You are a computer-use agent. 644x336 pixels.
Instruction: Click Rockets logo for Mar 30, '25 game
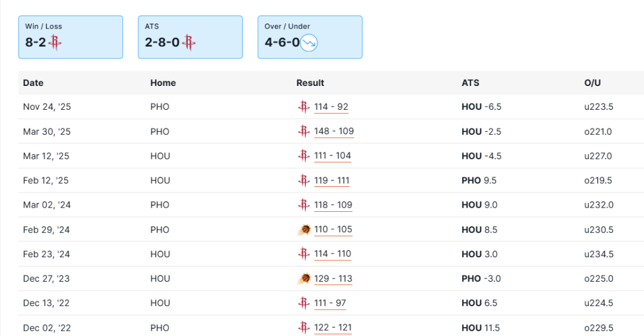[304, 131]
